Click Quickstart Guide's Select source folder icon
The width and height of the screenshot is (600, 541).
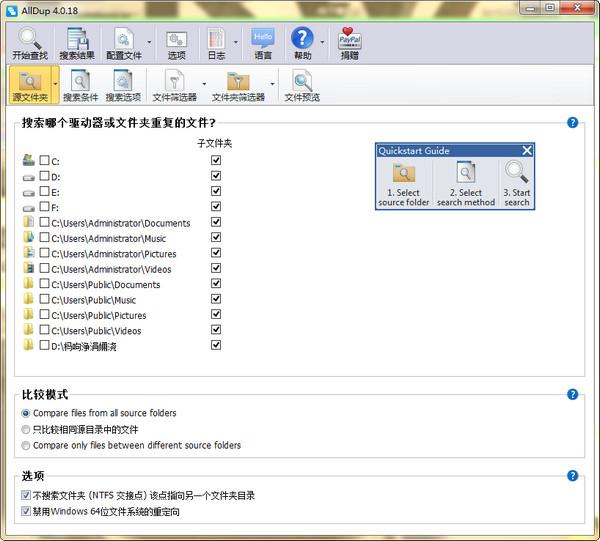(x=404, y=183)
